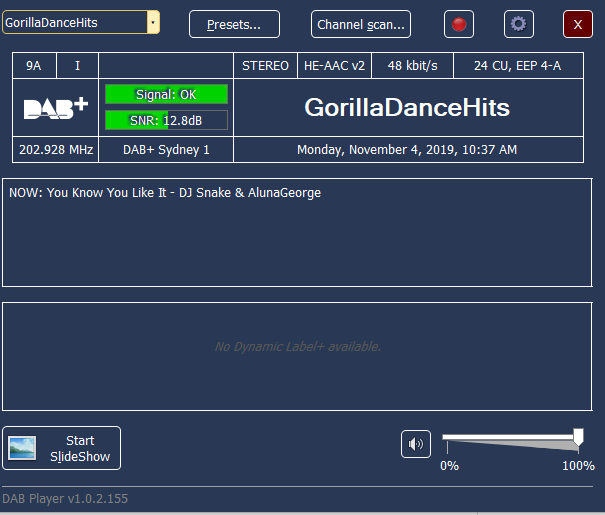Click the NOW playing track text
The width and height of the screenshot is (605, 515).
(x=165, y=192)
